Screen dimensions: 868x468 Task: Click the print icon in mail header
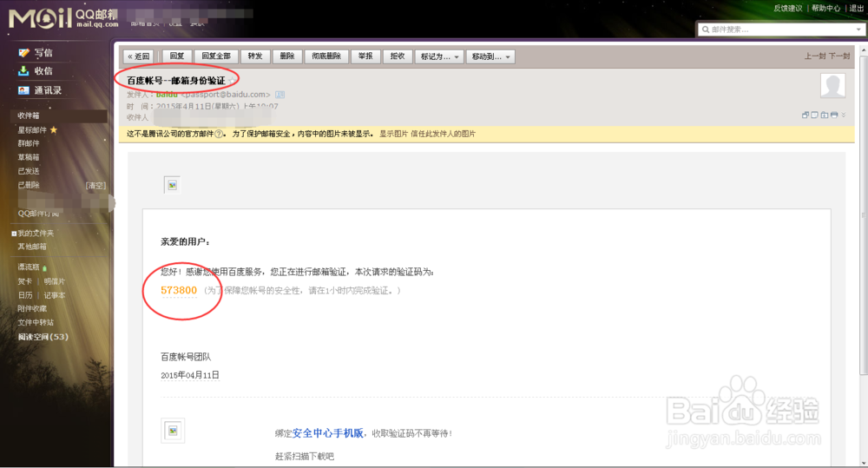[x=834, y=115]
